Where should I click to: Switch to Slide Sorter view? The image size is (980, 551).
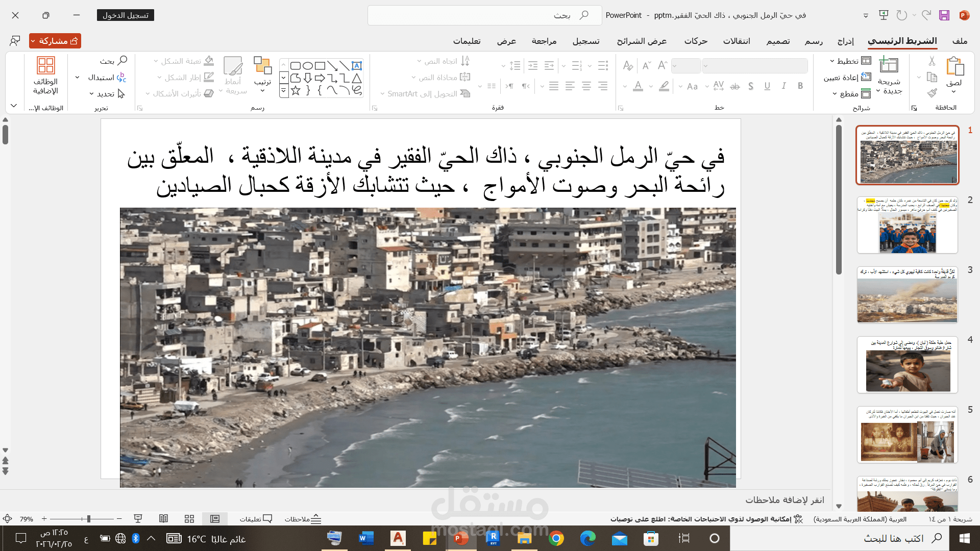point(189,519)
